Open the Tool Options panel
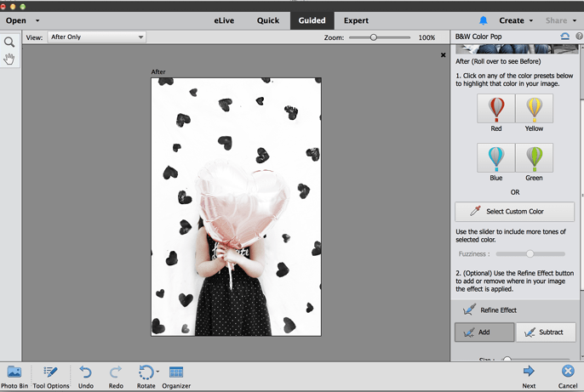Viewport: 584px width, 392px height. click(x=50, y=372)
